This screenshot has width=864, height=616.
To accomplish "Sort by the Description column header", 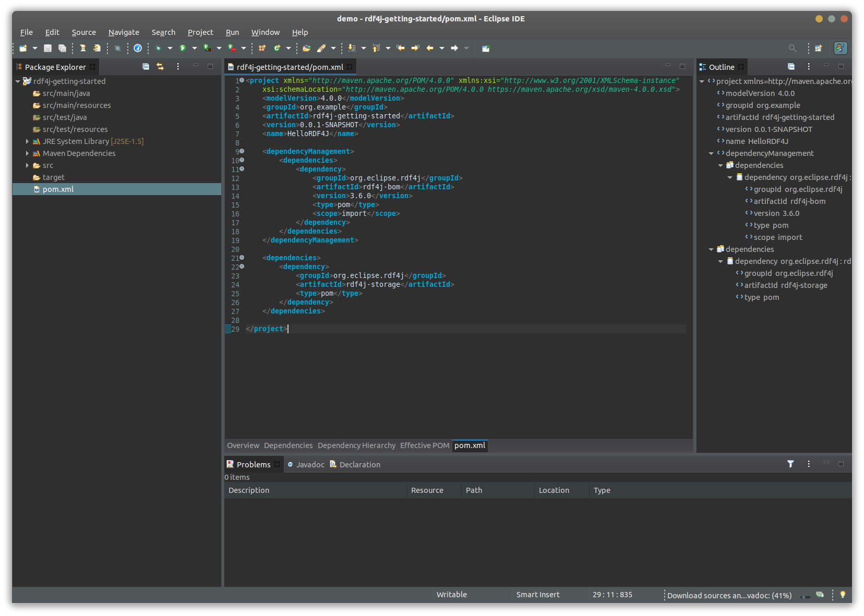I will coord(315,490).
